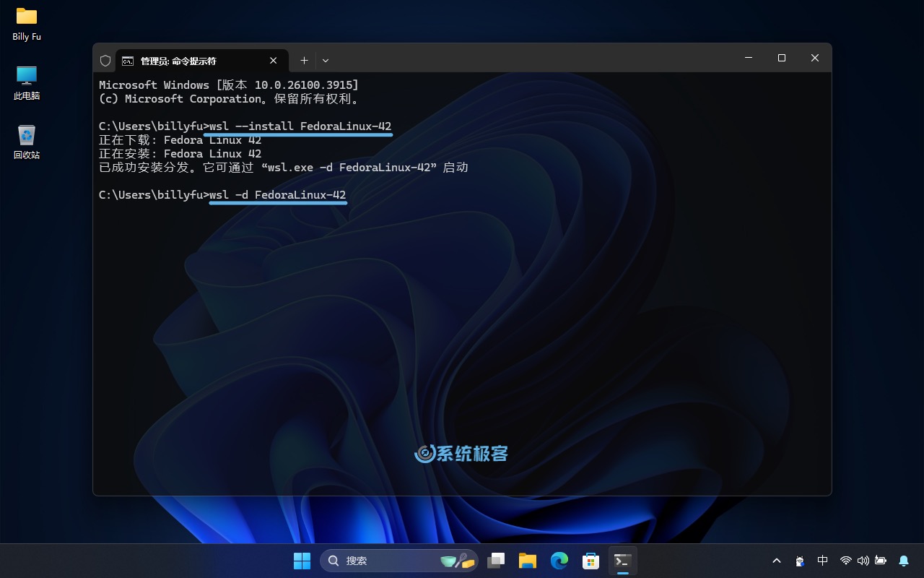Open the Billy Fu folder on desktop

pos(27,24)
